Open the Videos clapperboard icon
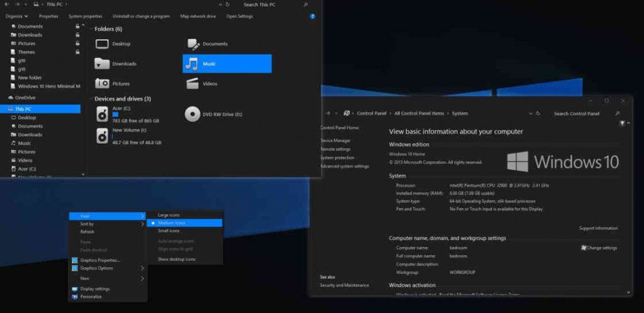 pyautogui.click(x=192, y=84)
